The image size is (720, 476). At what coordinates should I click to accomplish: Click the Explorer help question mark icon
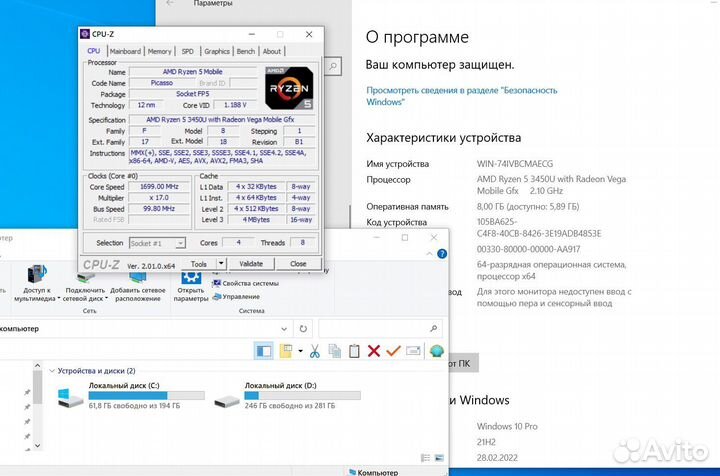pos(442,254)
